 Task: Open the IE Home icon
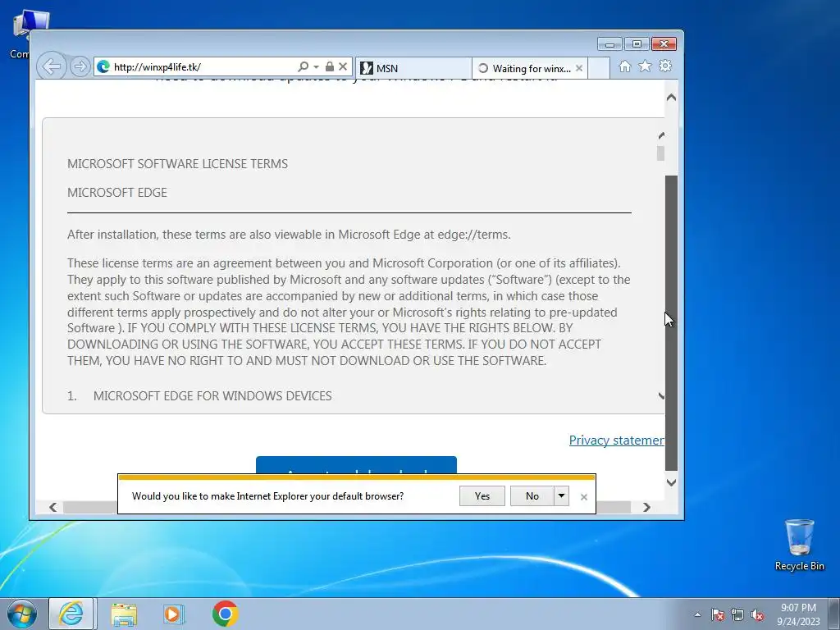point(624,66)
